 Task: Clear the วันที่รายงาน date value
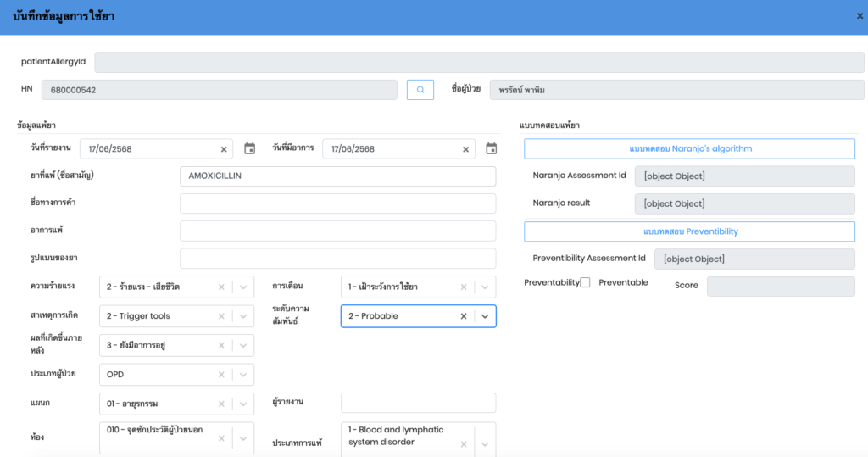click(224, 149)
